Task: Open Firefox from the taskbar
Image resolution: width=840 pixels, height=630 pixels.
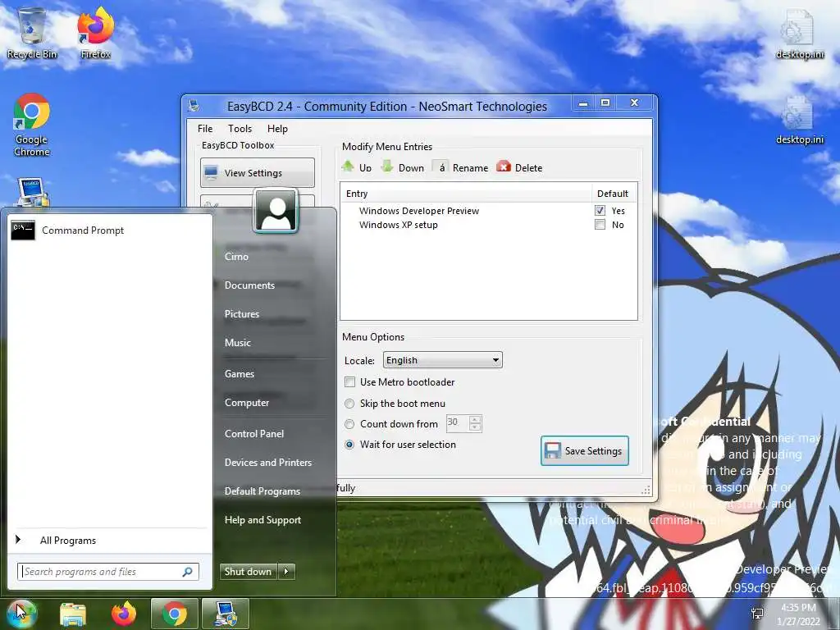Action: (x=124, y=614)
